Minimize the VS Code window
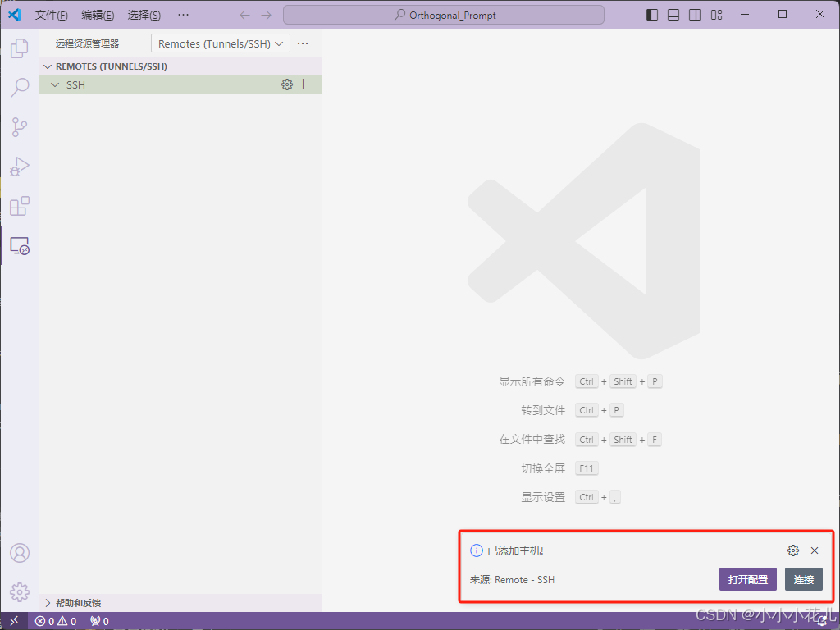This screenshot has width=840, height=630. point(745,15)
